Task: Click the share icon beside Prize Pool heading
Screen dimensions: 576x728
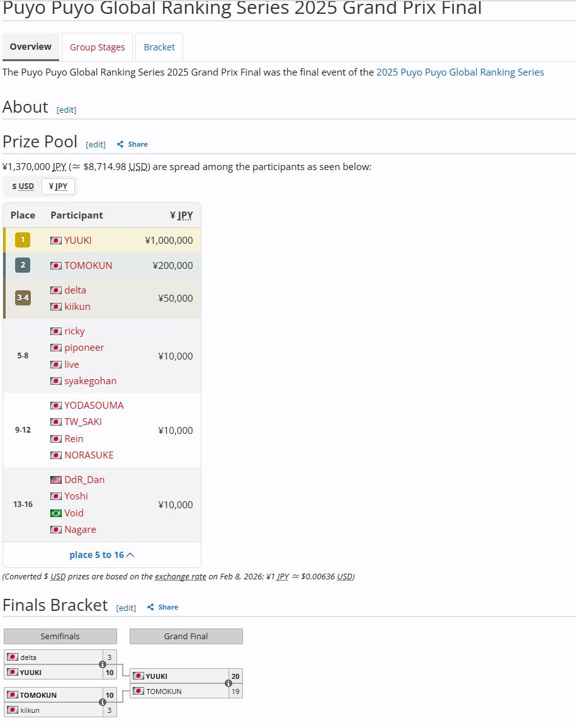Action: pyautogui.click(x=120, y=144)
